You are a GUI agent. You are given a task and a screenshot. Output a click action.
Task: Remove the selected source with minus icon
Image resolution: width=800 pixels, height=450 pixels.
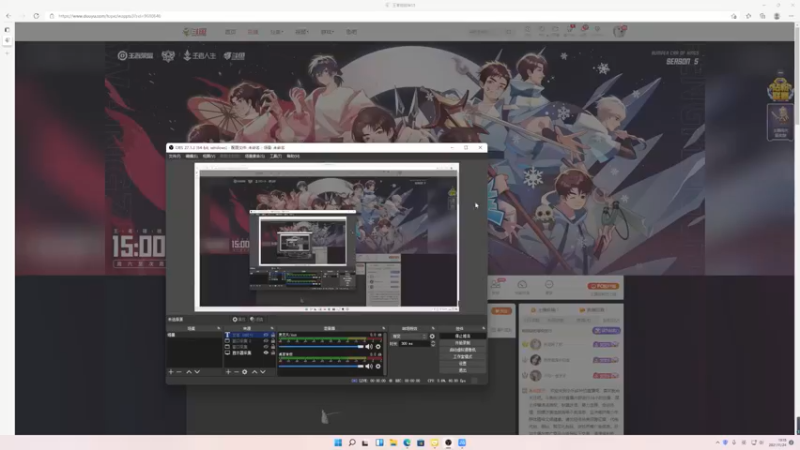[x=236, y=372]
